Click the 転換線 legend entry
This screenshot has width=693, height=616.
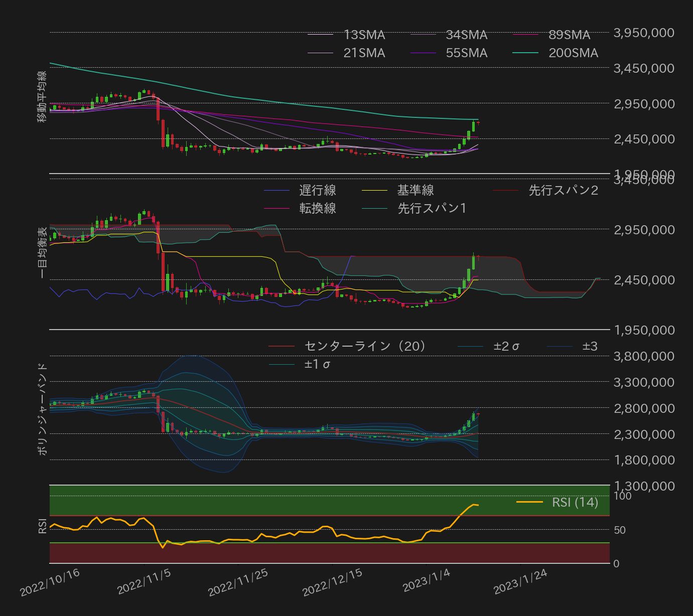coord(317,209)
